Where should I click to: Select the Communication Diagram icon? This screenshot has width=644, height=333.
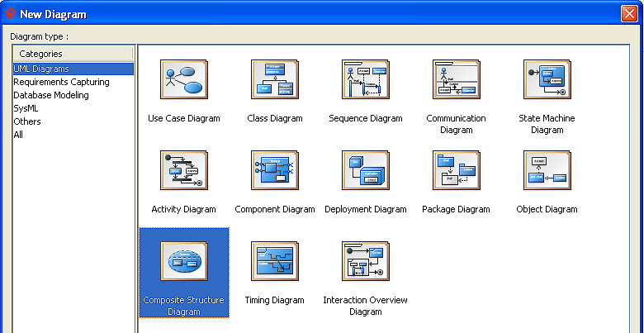pos(456,79)
